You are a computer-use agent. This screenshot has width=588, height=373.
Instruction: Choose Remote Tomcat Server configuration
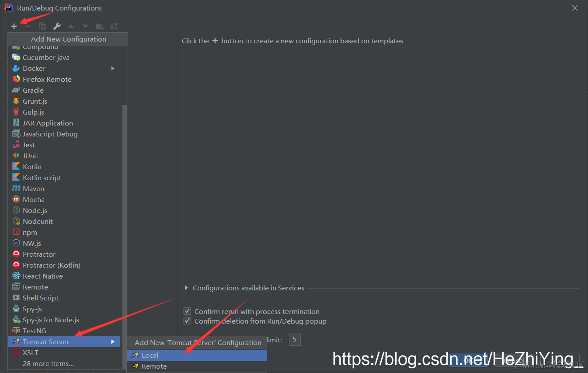197,366
